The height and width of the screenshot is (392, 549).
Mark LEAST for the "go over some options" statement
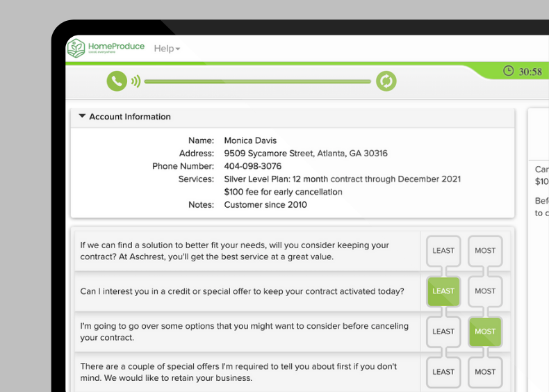coord(443,332)
